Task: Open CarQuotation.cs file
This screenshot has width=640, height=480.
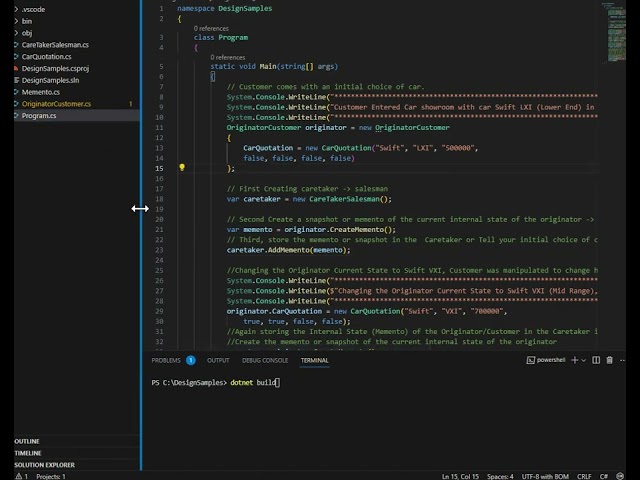Action: tap(76, 56)
